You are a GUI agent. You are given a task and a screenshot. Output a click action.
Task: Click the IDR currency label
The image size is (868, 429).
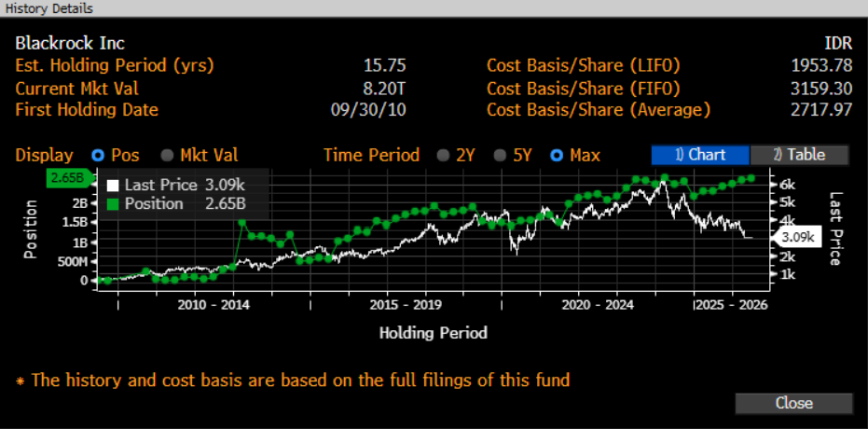coord(837,43)
